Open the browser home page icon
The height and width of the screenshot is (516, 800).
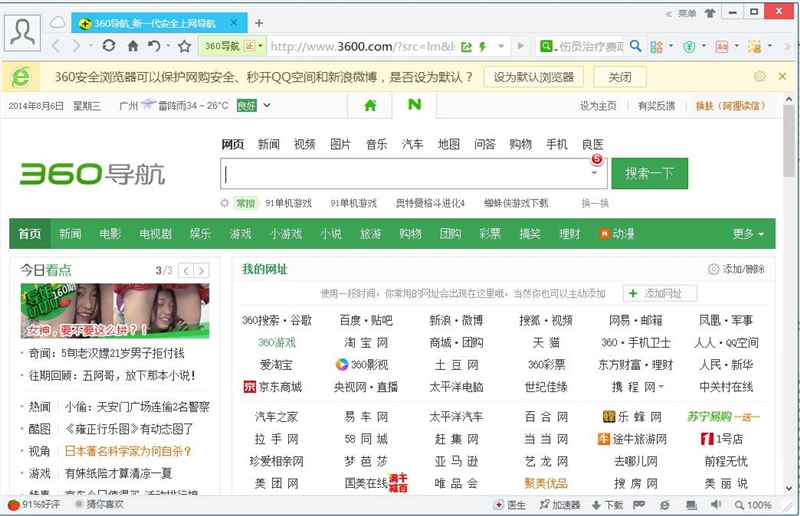pos(133,46)
